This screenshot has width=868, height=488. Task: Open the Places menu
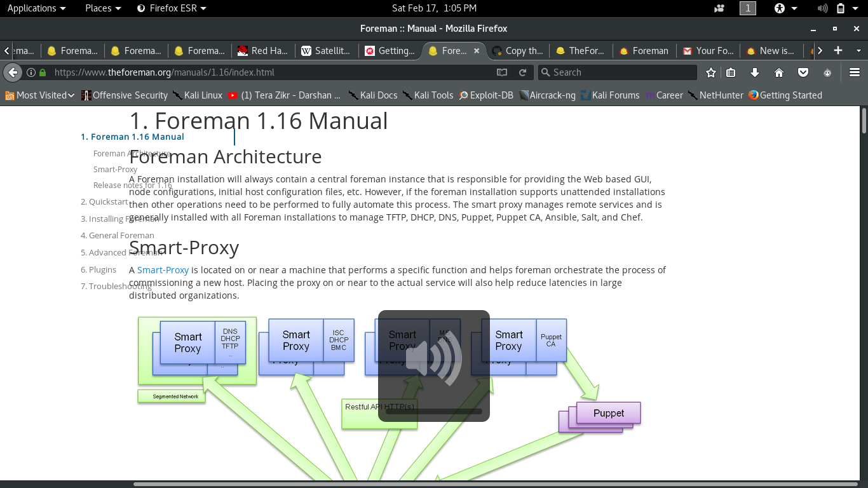103,8
